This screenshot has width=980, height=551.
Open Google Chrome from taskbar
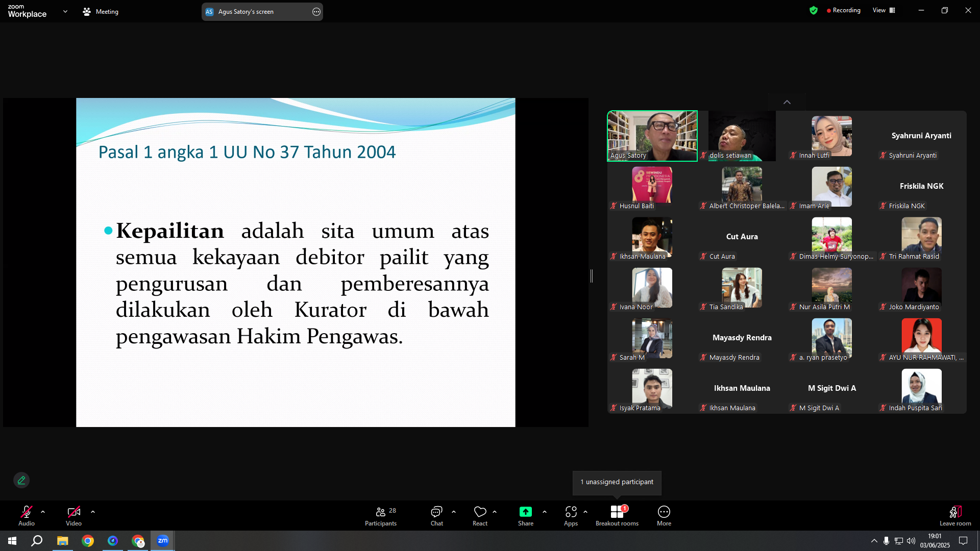(x=88, y=541)
